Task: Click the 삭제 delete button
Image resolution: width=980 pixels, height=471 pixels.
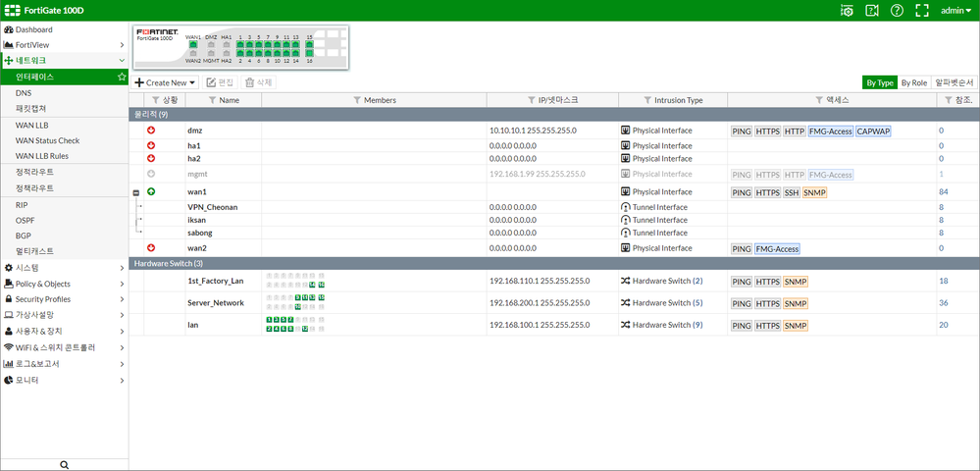Action: pos(258,82)
